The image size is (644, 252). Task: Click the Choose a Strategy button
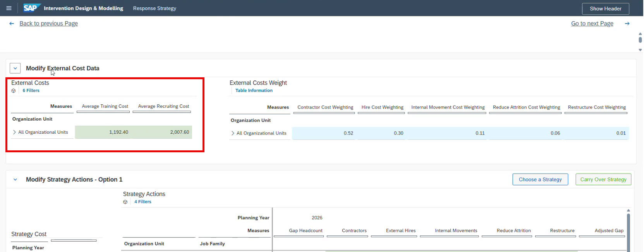coord(540,180)
